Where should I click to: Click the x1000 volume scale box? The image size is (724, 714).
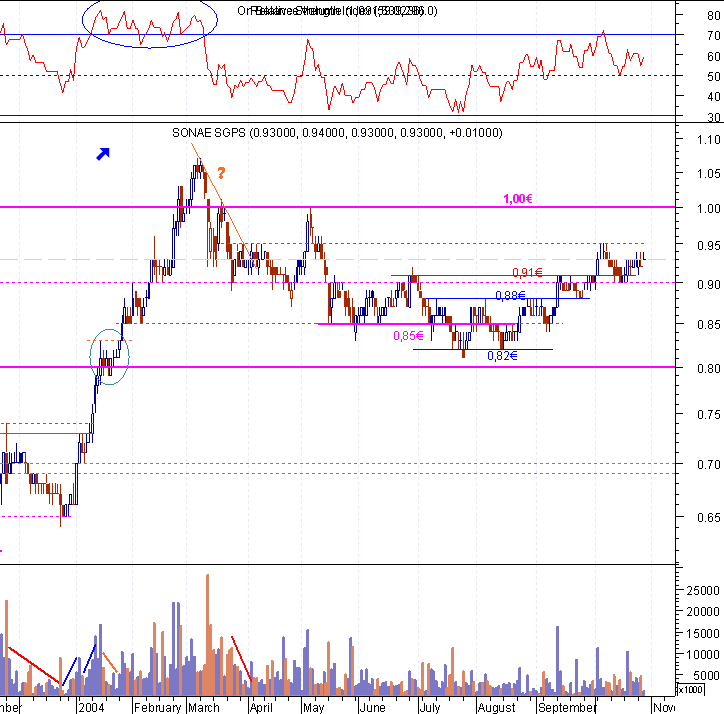(x=690, y=690)
